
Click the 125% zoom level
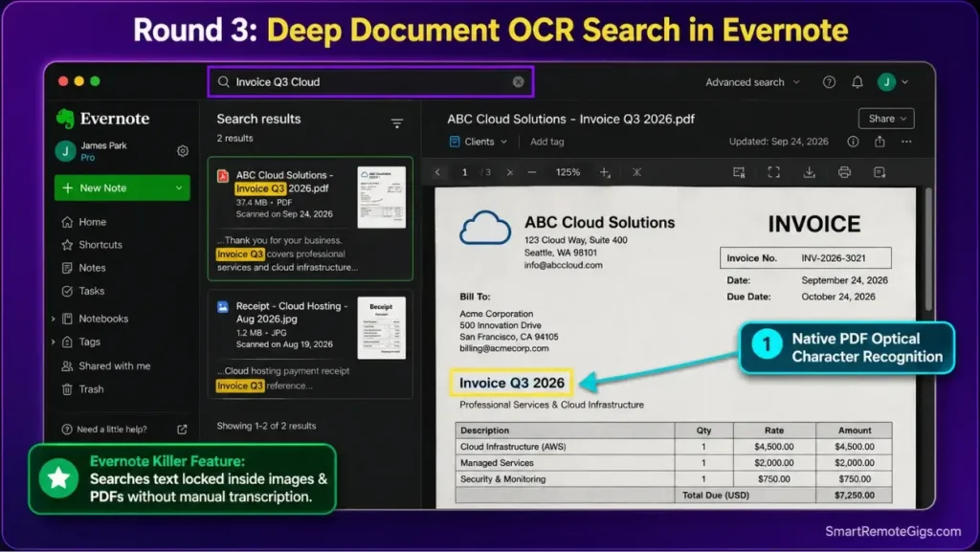coord(568,172)
